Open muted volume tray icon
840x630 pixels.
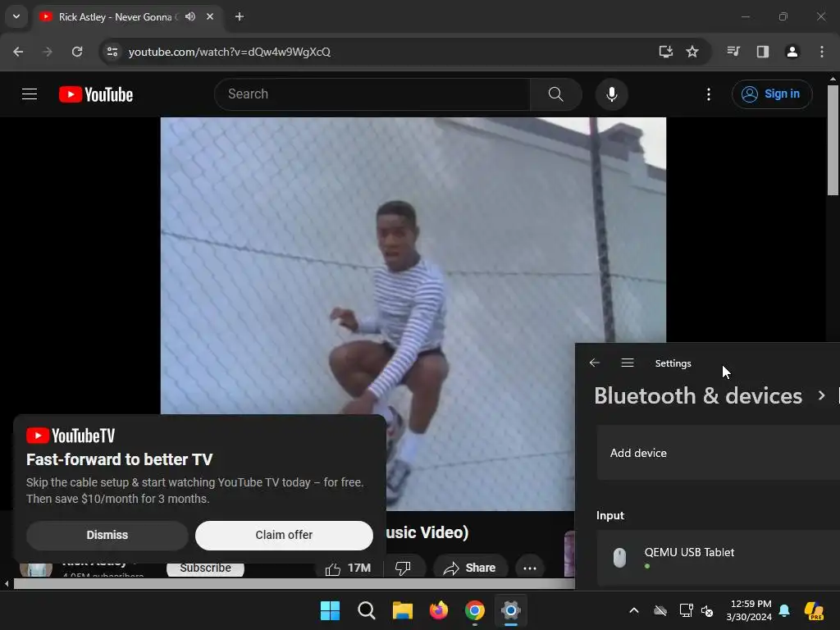click(x=707, y=610)
